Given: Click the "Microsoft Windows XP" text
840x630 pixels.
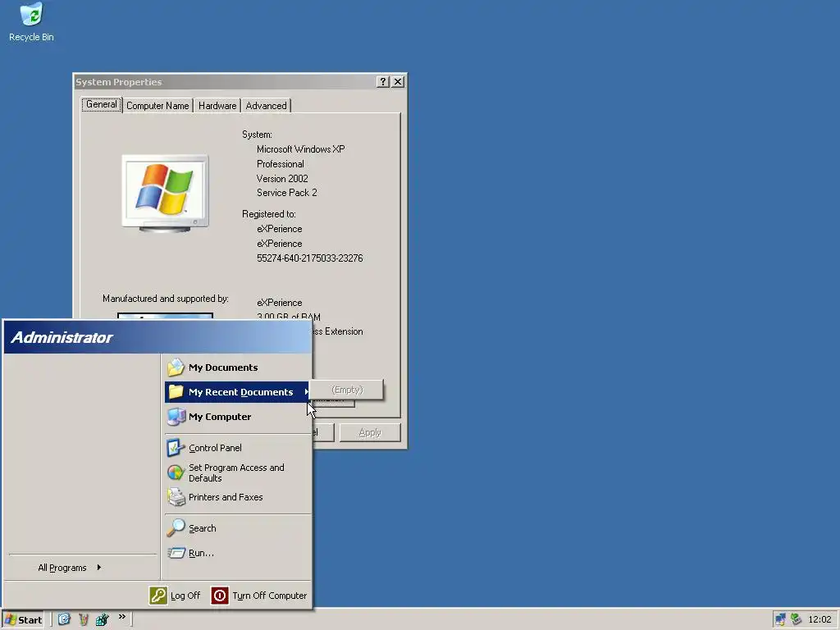Looking at the screenshot, I should pyautogui.click(x=300, y=149).
